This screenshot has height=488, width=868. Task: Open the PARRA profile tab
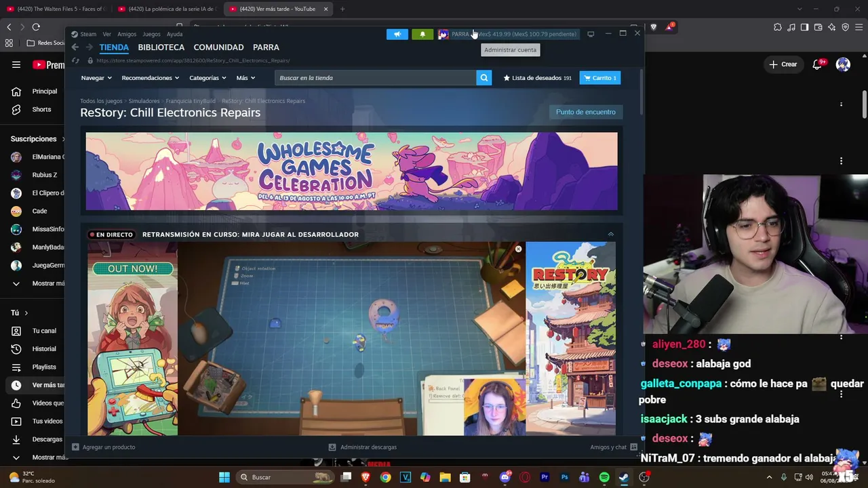point(266,47)
